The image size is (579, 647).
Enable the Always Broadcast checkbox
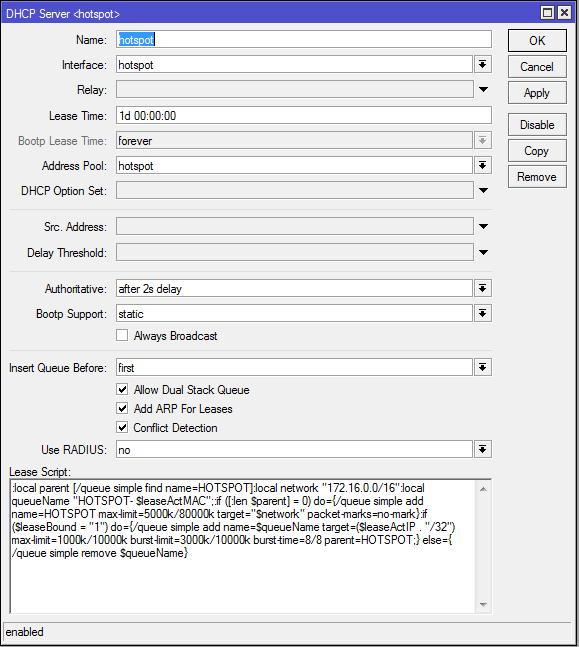[x=122, y=335]
